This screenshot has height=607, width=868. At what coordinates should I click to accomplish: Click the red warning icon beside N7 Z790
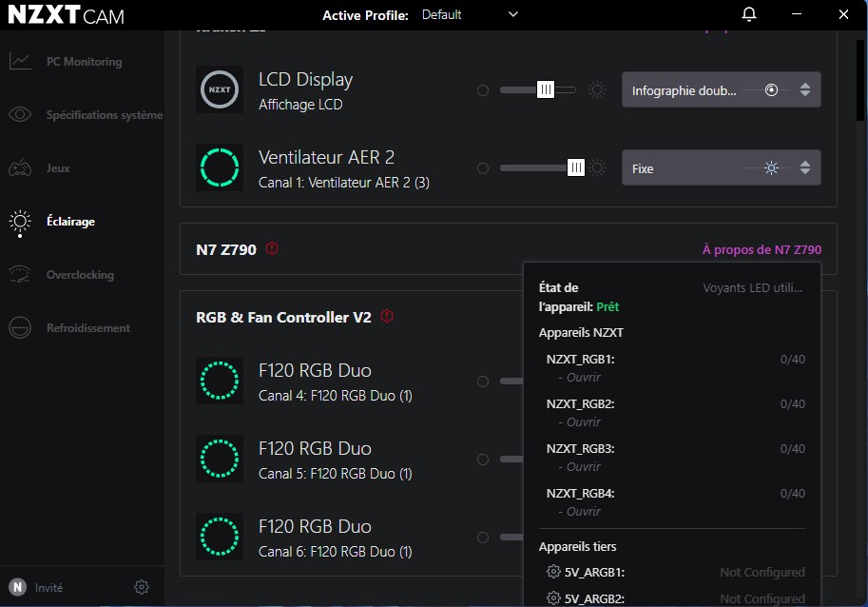tap(272, 249)
